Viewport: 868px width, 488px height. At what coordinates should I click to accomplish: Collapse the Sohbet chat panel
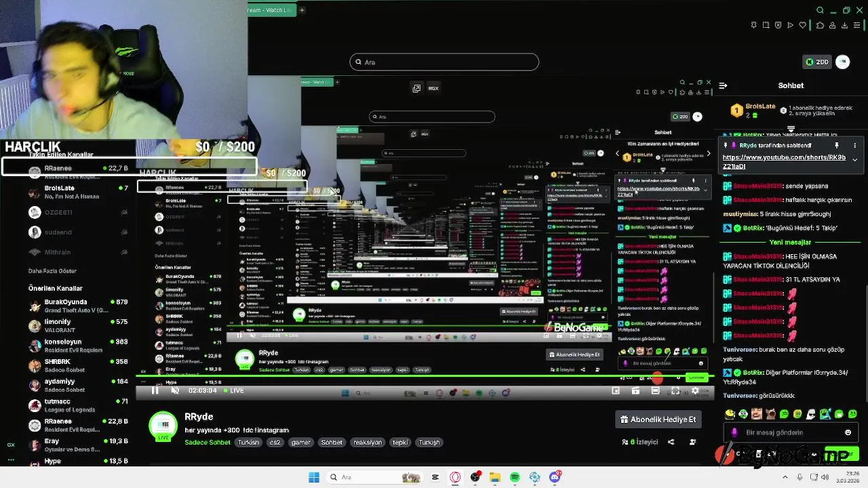click(x=723, y=85)
